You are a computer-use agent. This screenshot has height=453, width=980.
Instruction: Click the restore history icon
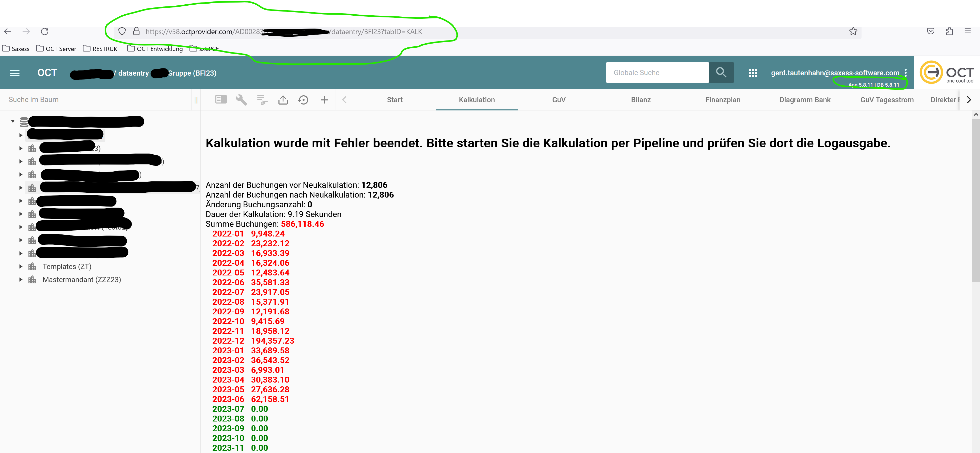point(303,100)
